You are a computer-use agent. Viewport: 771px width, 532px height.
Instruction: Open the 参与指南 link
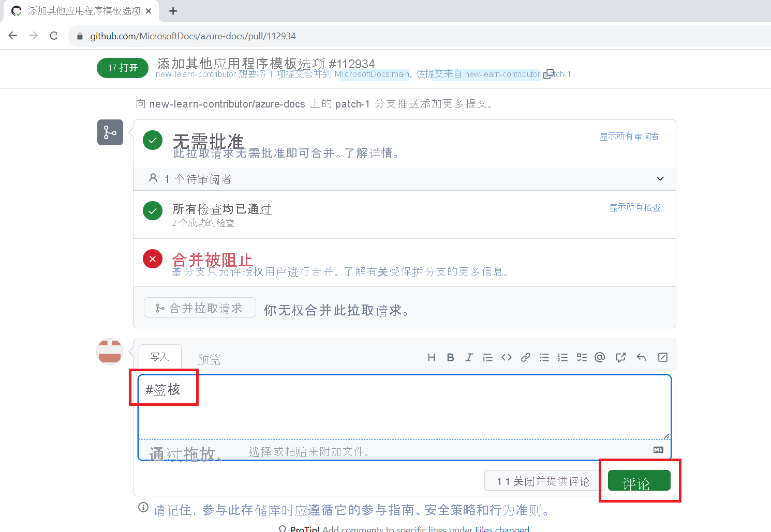coord(389,510)
